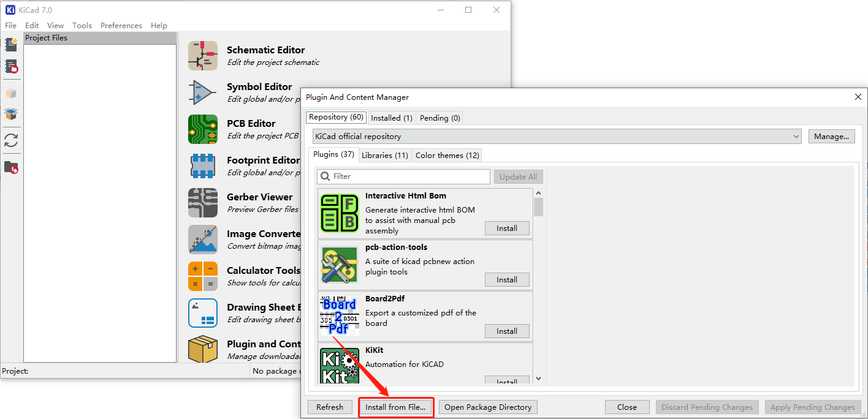Open the Edit menu
The height and width of the screenshot is (419, 868).
32,25
